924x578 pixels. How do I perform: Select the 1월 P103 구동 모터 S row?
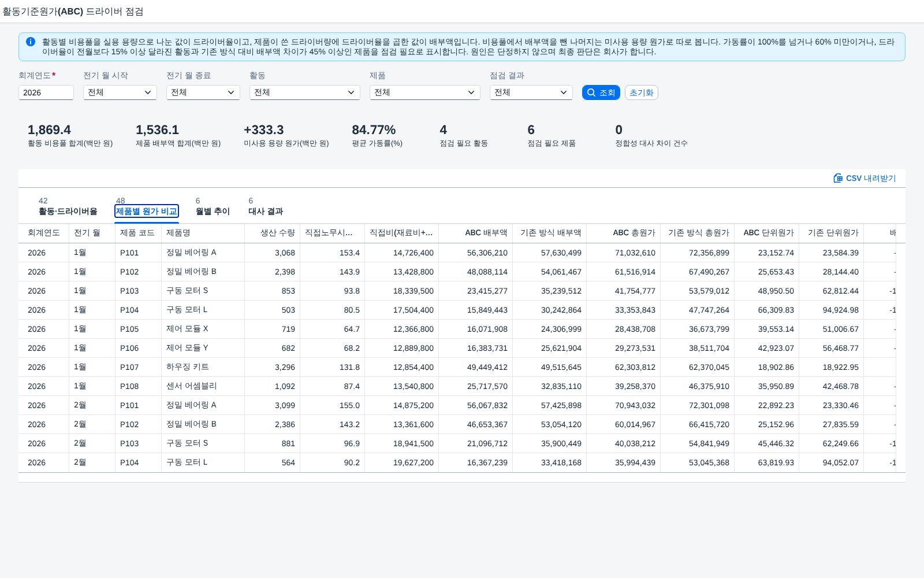457,291
